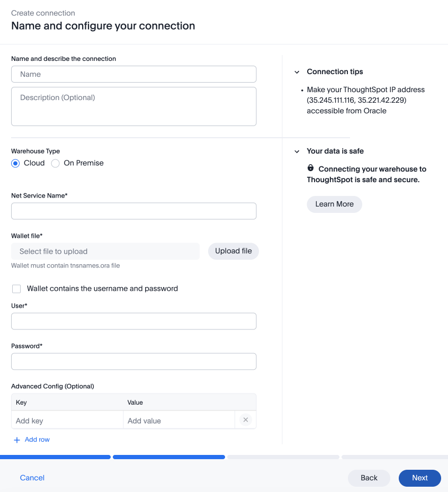The image size is (448, 492).
Task: Collapse the Connection tips section
Action: pyautogui.click(x=297, y=72)
